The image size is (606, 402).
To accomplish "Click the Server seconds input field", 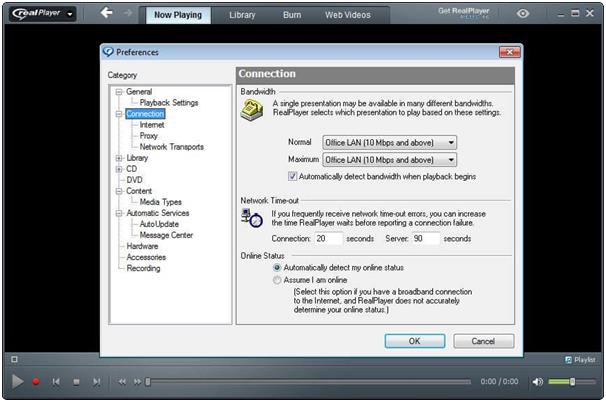I will [426, 238].
